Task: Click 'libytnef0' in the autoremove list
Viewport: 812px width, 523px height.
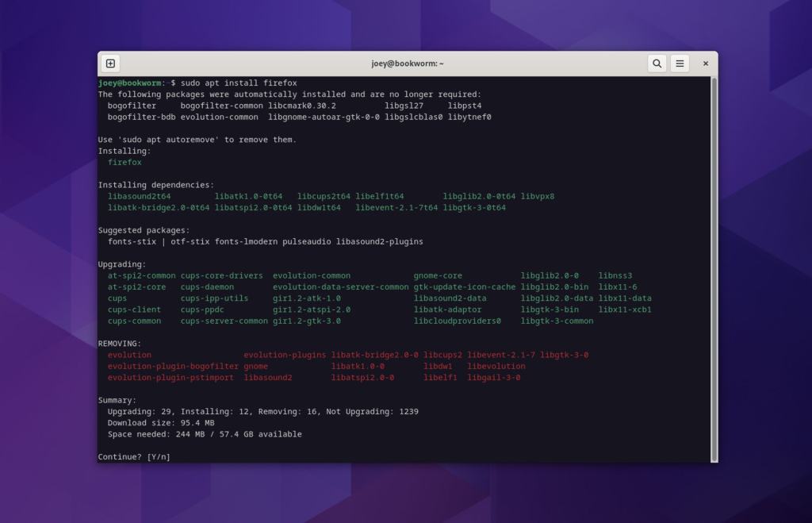Action: [469, 117]
